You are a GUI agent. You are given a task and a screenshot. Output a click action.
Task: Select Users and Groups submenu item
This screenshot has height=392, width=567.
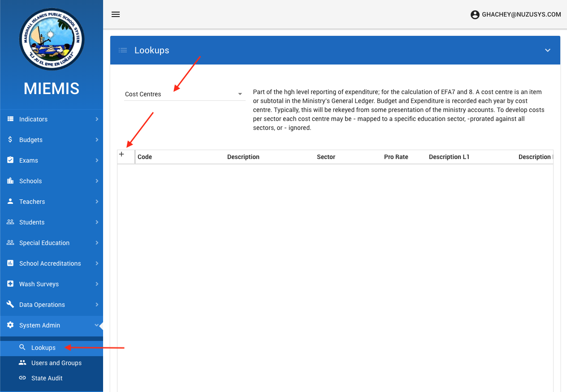click(56, 363)
